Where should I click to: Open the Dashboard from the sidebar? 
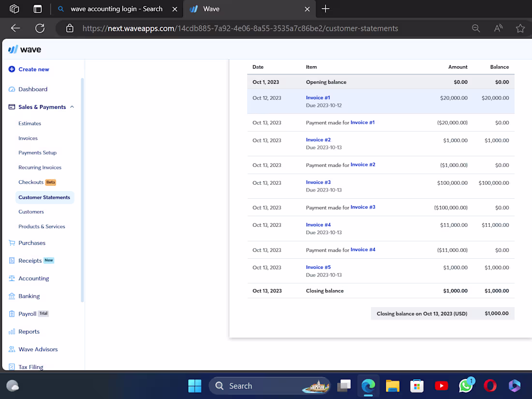click(x=33, y=89)
